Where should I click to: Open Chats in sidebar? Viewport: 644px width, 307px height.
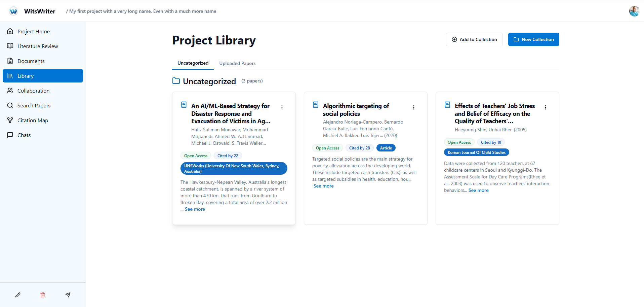tap(43, 135)
